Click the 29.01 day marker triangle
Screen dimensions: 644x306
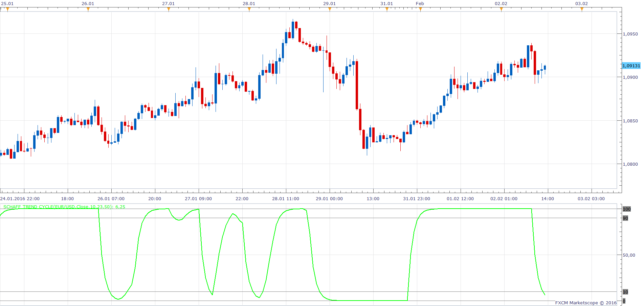[x=330, y=9]
